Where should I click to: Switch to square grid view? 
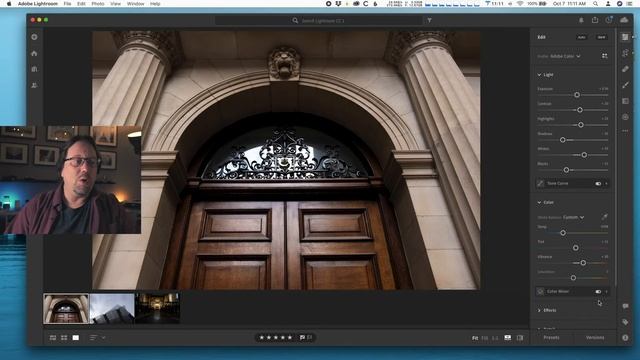pos(64,338)
